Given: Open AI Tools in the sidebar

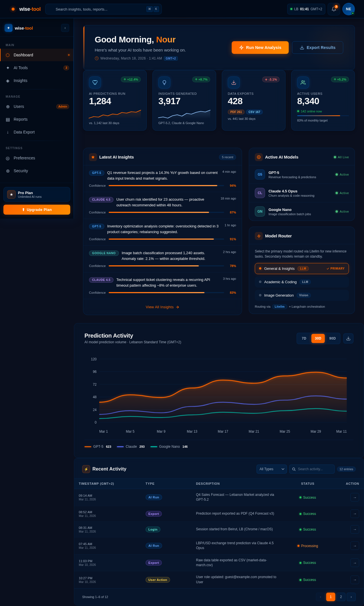Looking at the screenshot, I should coord(37,68).
